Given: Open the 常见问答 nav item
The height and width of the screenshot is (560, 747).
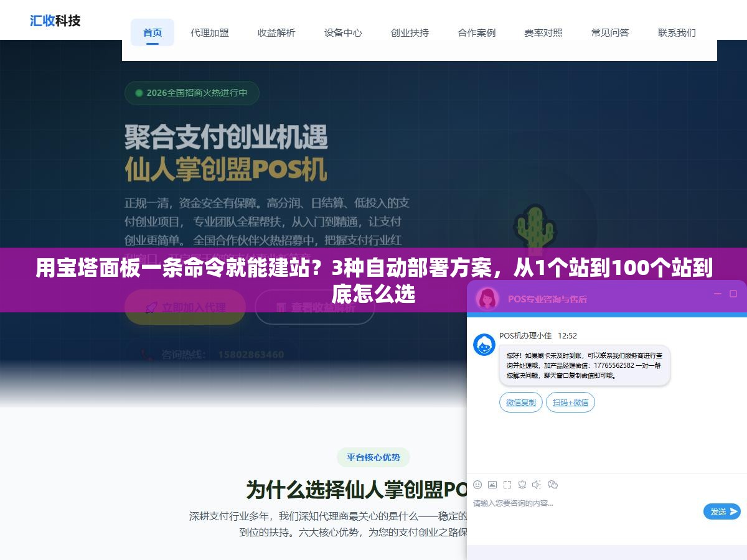Looking at the screenshot, I should [x=610, y=32].
